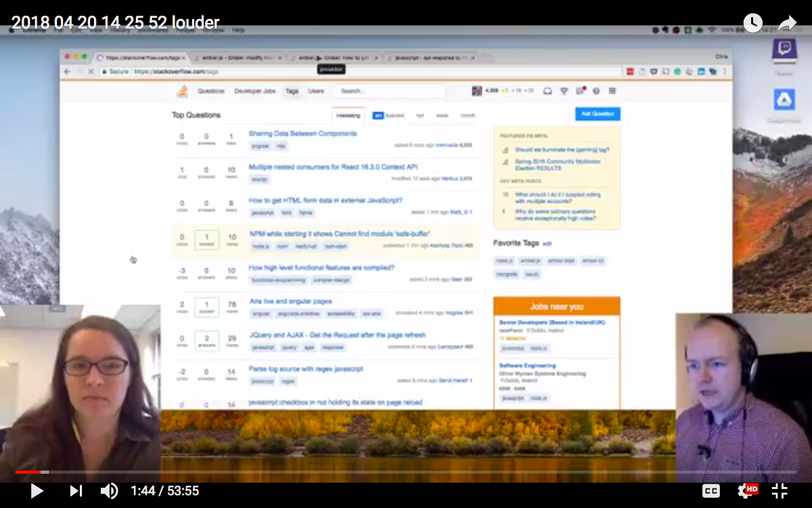Click the Share arrow icon on the video
This screenshot has height=508, width=812.
787,22
